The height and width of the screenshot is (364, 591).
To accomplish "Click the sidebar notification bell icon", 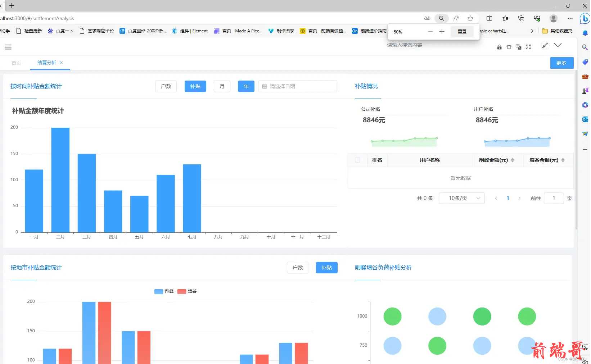I will (x=585, y=33).
